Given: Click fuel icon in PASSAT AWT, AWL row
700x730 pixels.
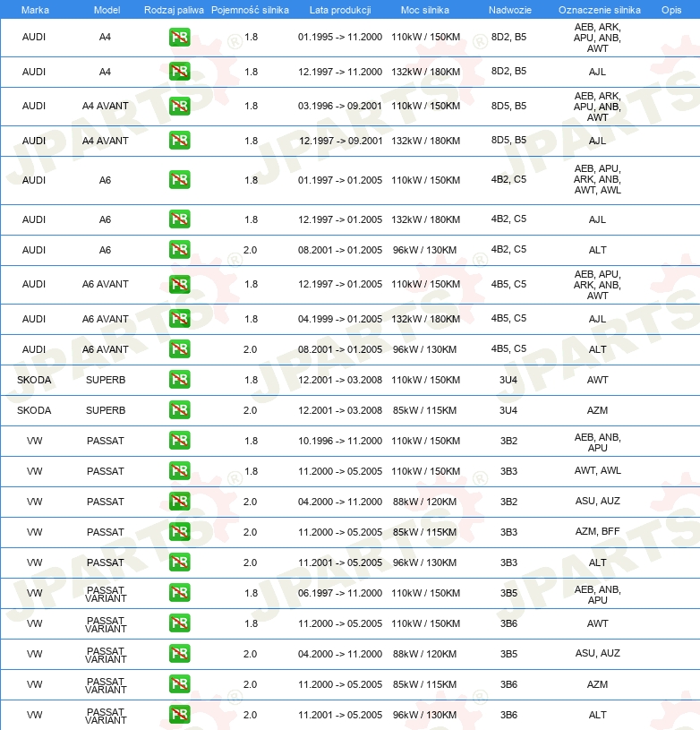Looking at the screenshot, I should tap(180, 470).
